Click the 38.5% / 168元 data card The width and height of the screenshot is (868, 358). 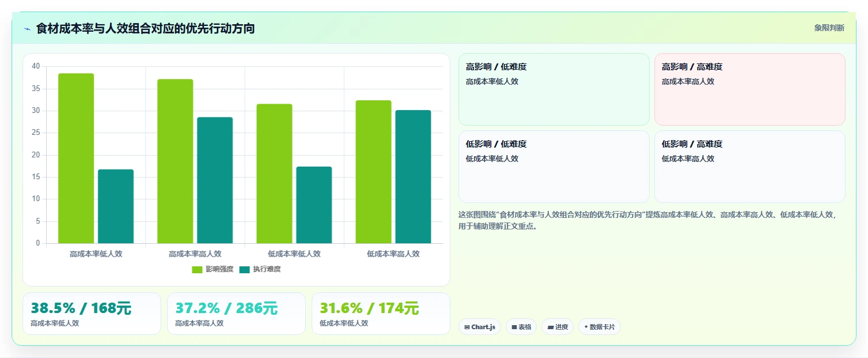coord(92,314)
